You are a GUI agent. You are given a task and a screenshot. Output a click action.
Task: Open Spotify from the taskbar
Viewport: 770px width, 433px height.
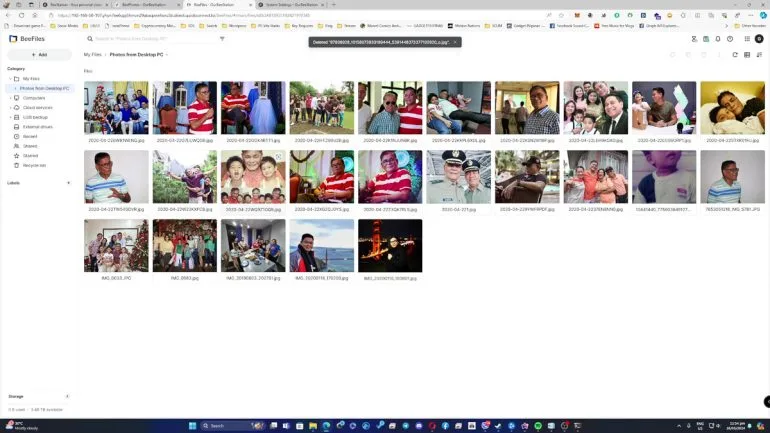[538, 426]
